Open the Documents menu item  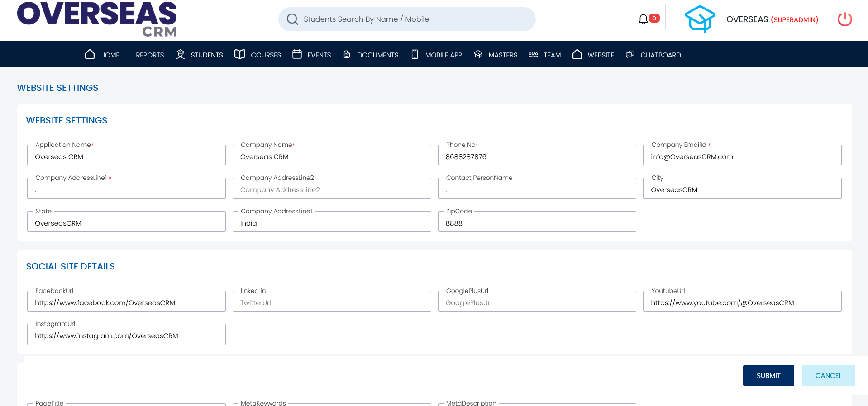(377, 55)
